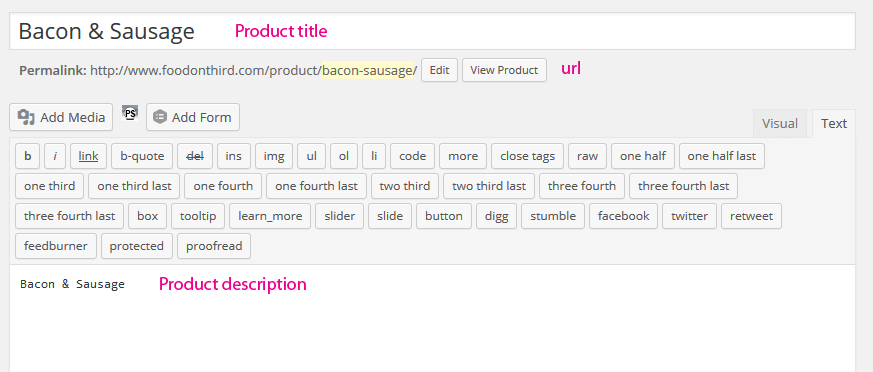Insert italic tag with i button

tap(55, 156)
